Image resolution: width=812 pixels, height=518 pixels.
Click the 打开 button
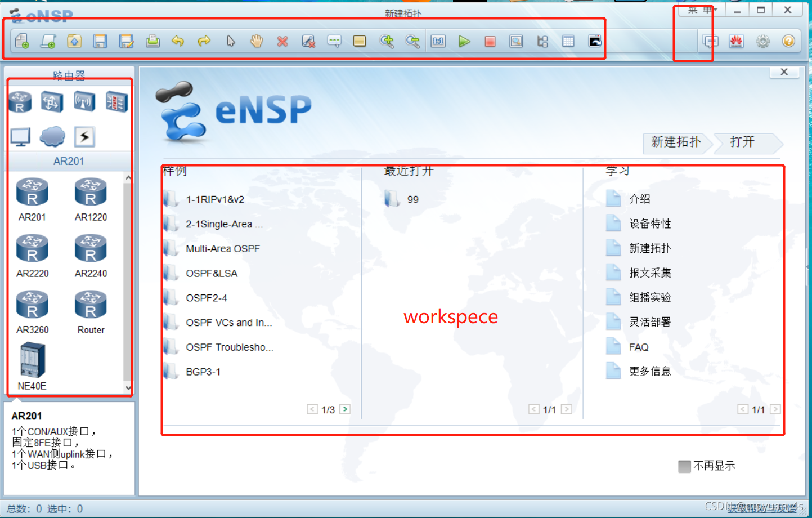747,142
